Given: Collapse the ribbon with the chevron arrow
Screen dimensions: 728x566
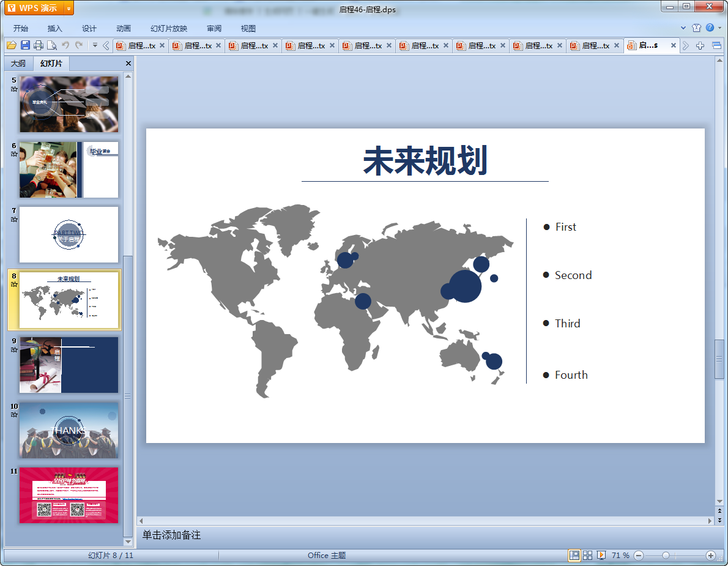Looking at the screenshot, I should point(683,28).
